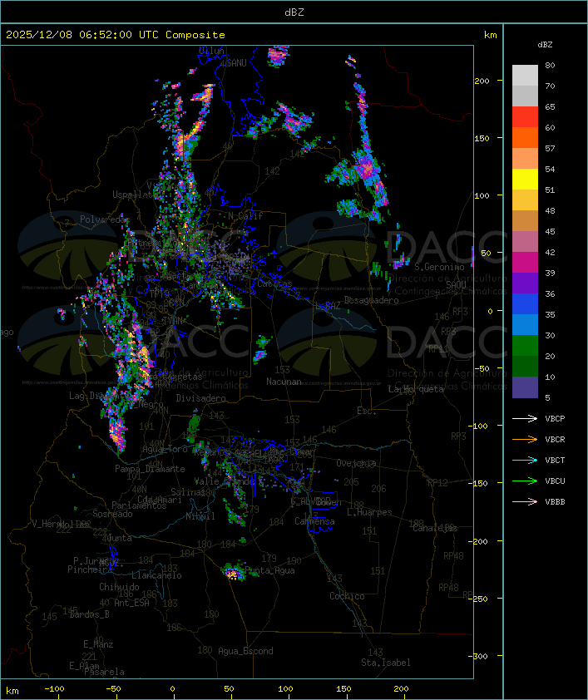
Task: Click the Carmensa map label
Action: point(314,521)
